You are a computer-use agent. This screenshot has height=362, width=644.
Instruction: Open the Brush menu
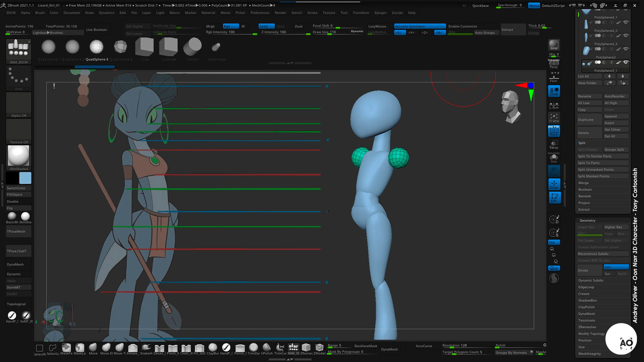[40, 13]
